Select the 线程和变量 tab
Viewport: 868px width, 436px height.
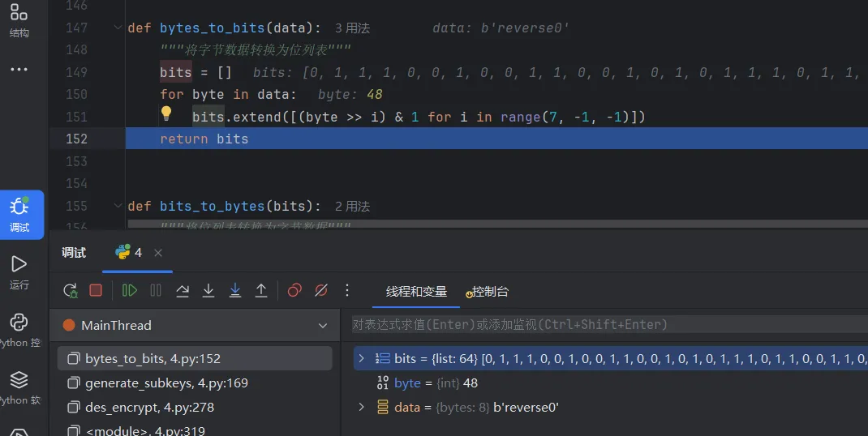point(416,292)
